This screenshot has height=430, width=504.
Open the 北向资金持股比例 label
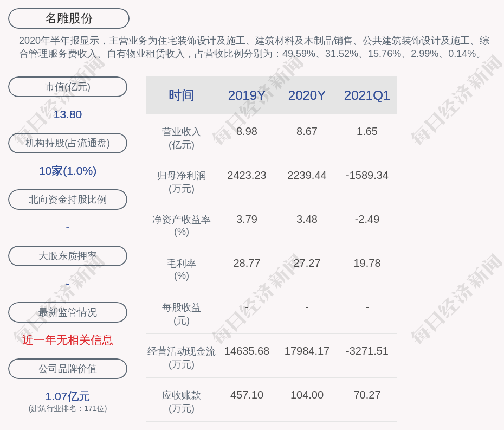[x=68, y=200]
